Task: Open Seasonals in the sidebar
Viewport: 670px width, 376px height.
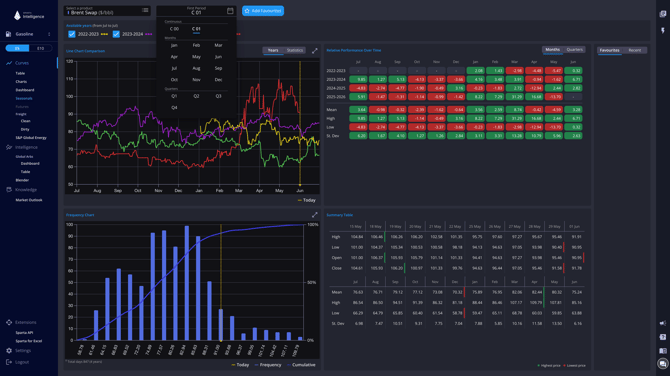Action: tap(24, 98)
